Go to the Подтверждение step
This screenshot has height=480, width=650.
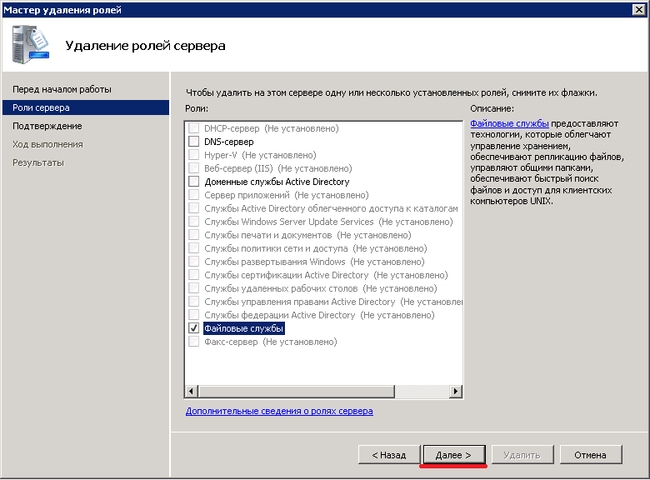coord(47,126)
